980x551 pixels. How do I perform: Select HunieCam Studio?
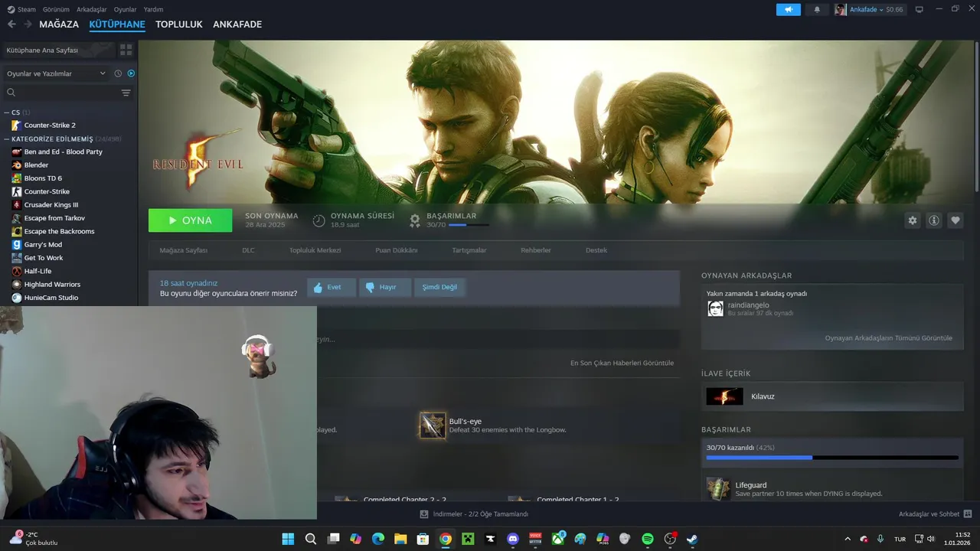click(x=51, y=298)
